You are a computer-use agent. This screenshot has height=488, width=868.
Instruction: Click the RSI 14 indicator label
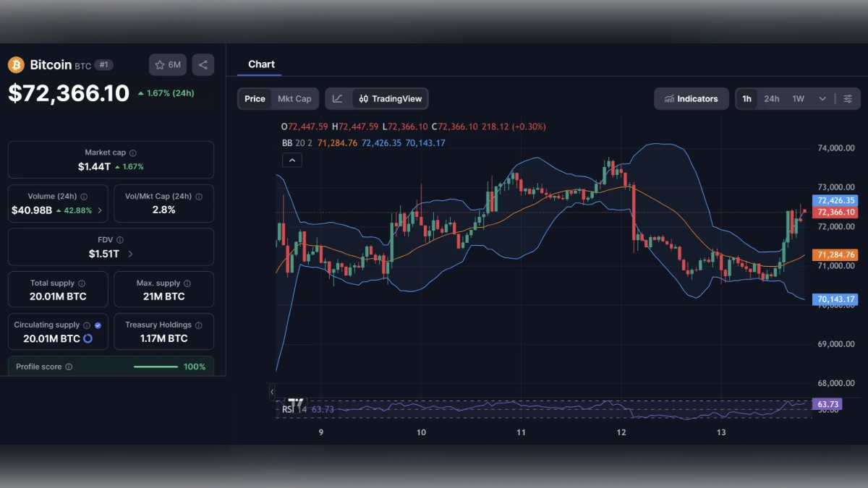click(292, 408)
